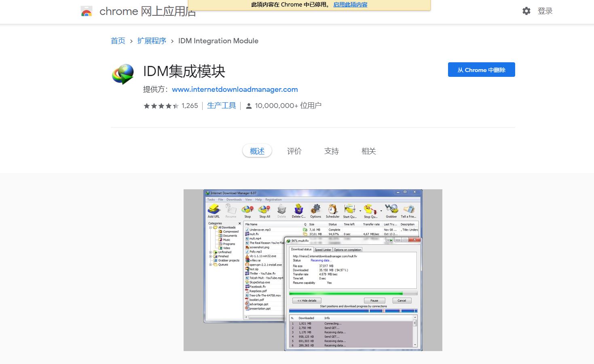Click 从 Chrome 中删除 button
Viewport: 594px width, 364px height.
(x=481, y=70)
